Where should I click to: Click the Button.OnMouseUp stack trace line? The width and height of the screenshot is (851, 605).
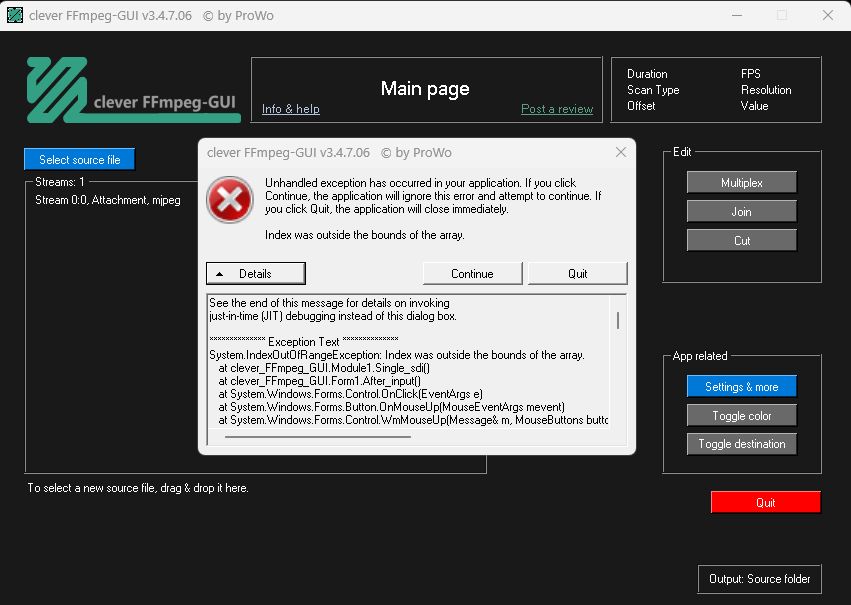391,407
